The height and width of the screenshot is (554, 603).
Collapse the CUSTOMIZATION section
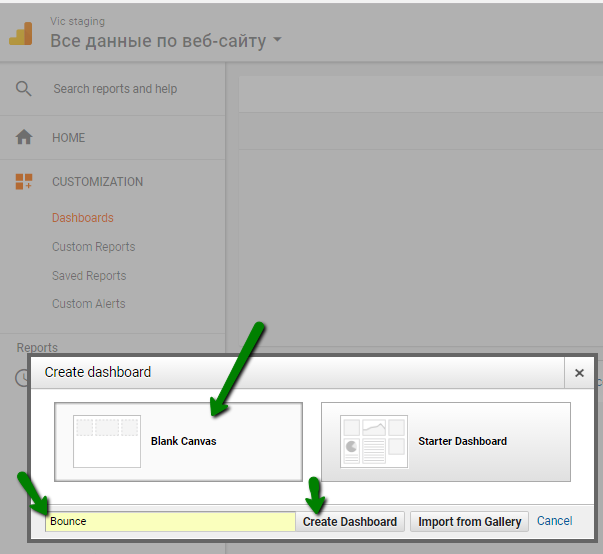click(97, 181)
